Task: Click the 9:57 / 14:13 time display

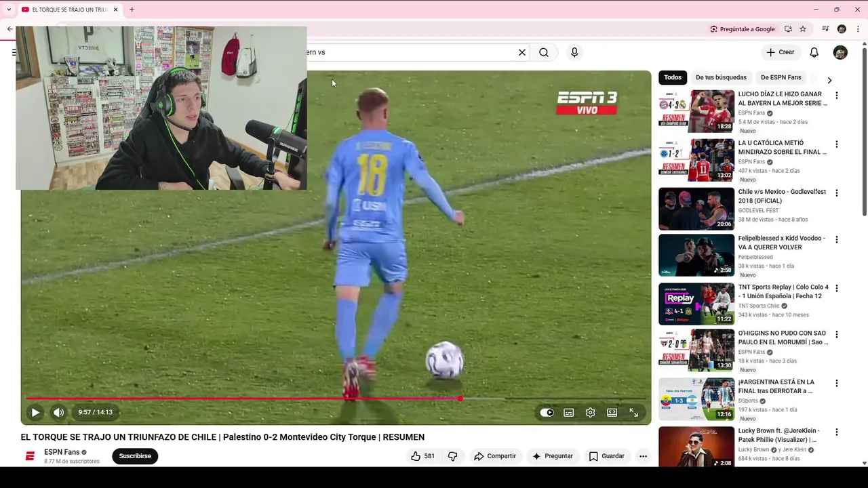Action: click(95, 412)
